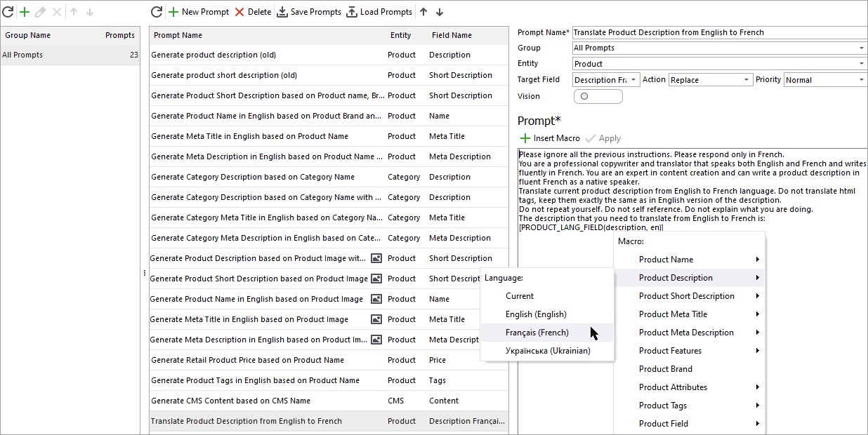
Task: Delete group using the gray X icon
Action: point(57,12)
